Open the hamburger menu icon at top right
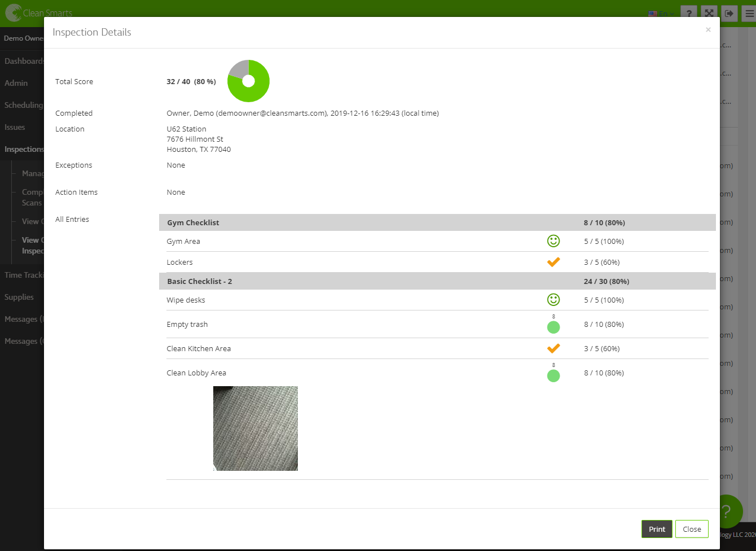Screen dimensions: 756x551 (x=749, y=14)
